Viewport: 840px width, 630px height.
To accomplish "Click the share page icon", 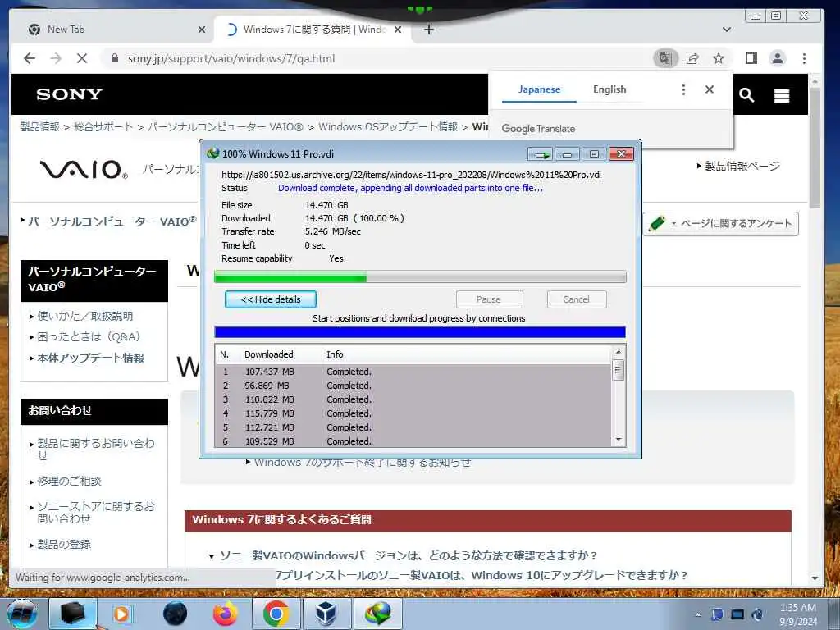I will click(692, 58).
